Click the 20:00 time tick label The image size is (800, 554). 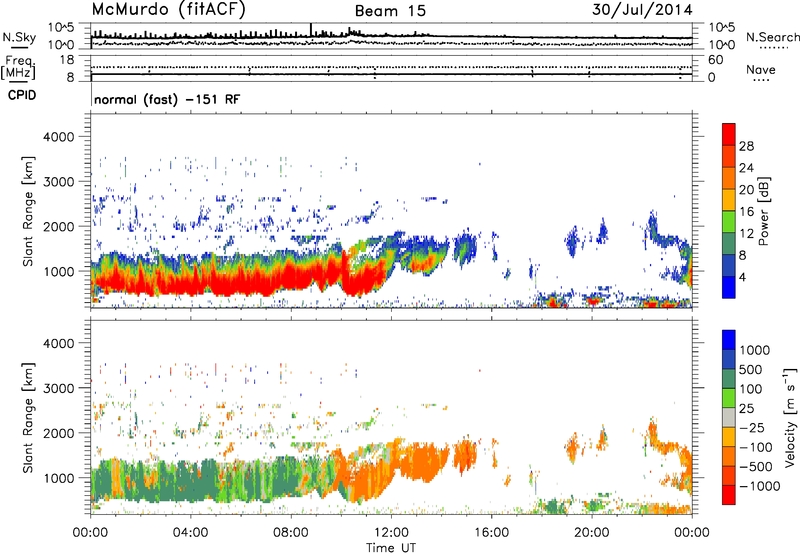pyautogui.click(x=591, y=533)
